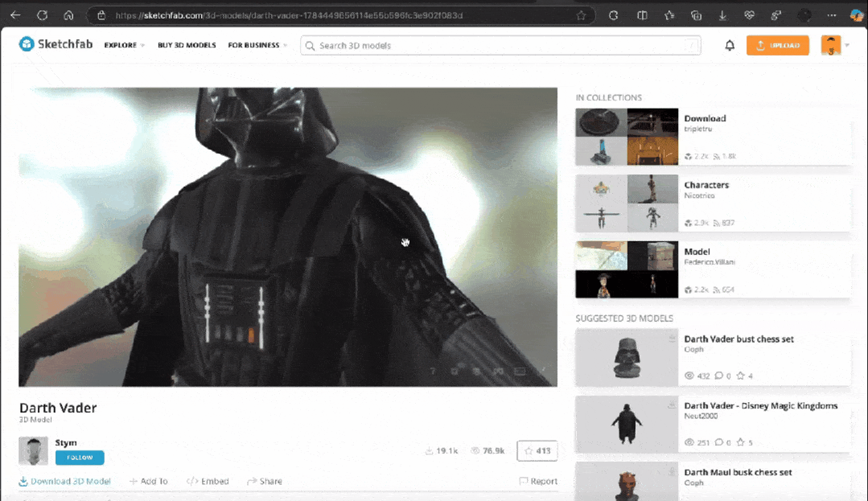Click the browser refresh icon
The height and width of the screenshot is (501, 868).
pos(42,15)
